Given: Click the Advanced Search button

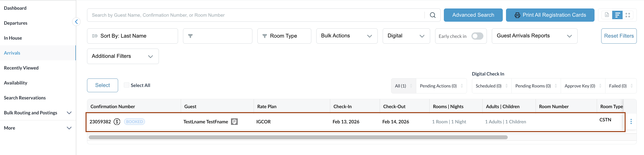Looking at the screenshot, I should tap(473, 15).
